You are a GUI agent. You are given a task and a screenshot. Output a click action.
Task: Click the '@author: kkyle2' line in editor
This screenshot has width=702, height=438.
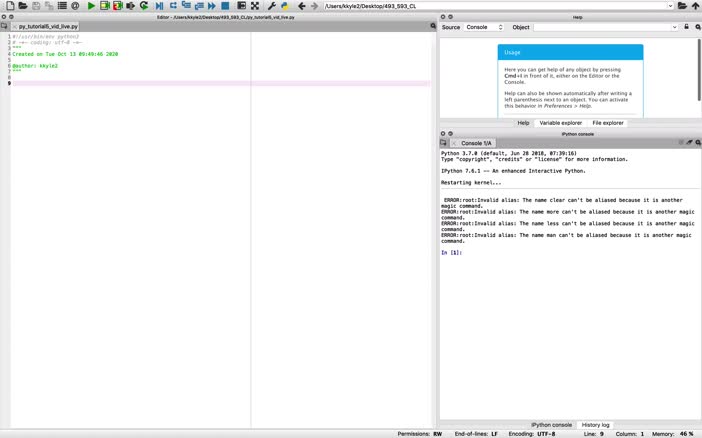(x=35, y=66)
